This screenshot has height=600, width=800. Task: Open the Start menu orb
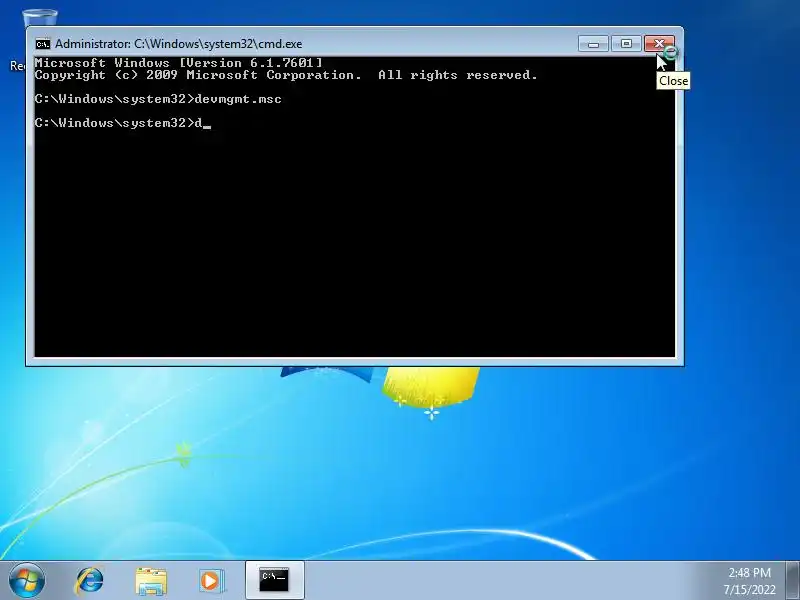click(27, 580)
